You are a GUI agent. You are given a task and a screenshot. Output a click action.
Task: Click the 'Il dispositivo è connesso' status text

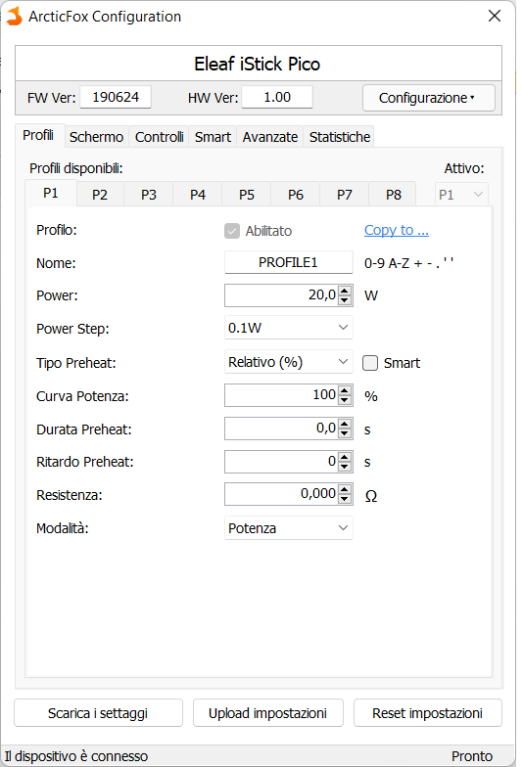pos(76,756)
